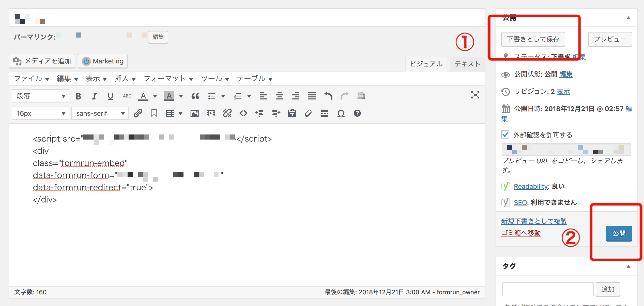
Task: Open the 表示 menu
Action: (96, 79)
